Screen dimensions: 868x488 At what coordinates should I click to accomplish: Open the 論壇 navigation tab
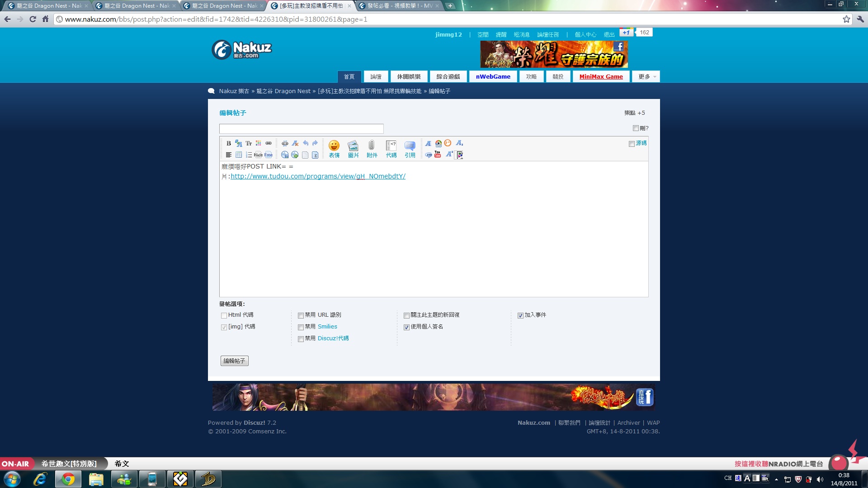[x=376, y=77]
